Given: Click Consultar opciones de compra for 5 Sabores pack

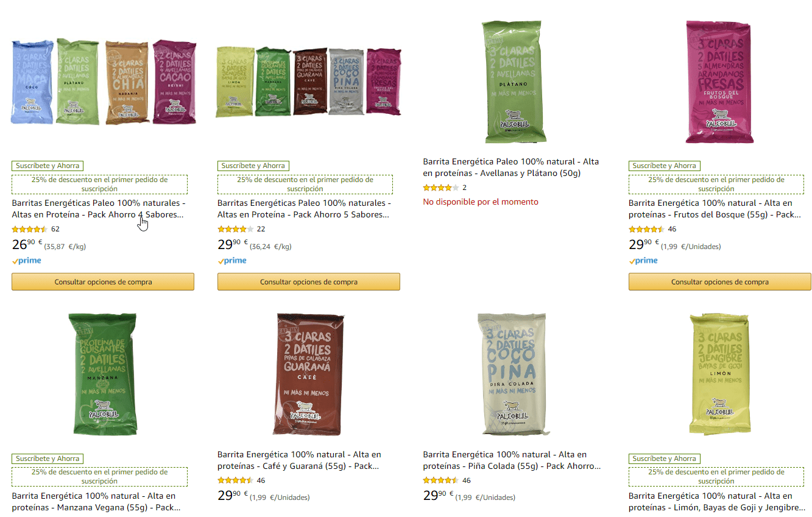Looking at the screenshot, I should pyautogui.click(x=309, y=282).
